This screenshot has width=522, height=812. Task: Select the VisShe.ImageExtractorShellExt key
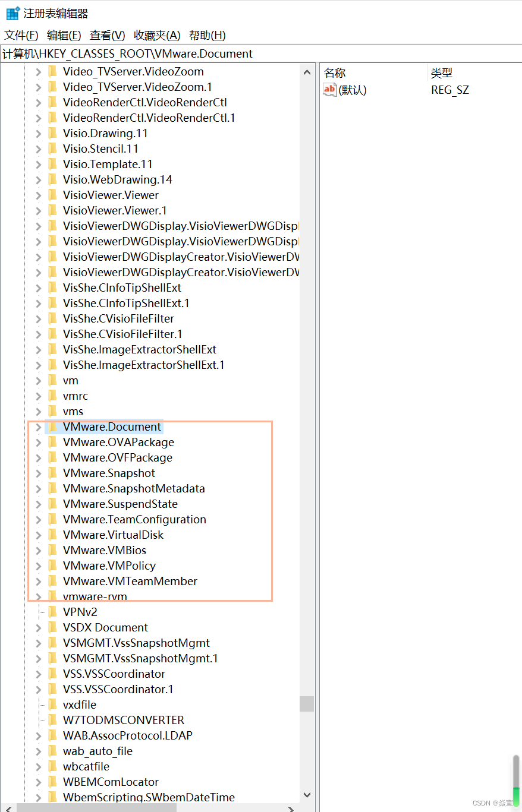pos(140,350)
